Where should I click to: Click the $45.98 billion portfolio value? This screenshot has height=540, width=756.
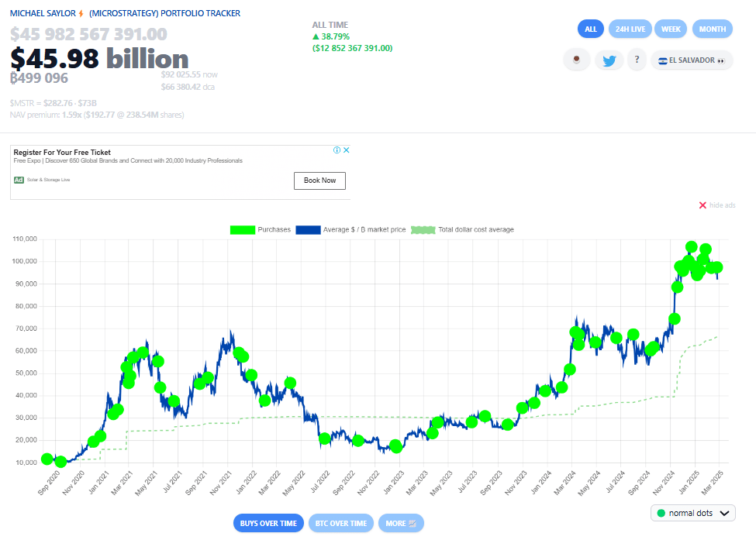99,58
